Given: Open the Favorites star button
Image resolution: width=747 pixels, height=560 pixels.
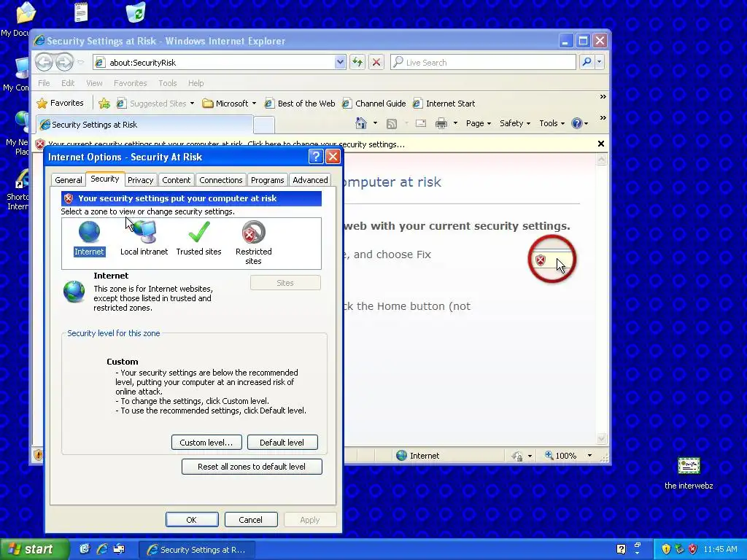Looking at the screenshot, I should click(60, 103).
